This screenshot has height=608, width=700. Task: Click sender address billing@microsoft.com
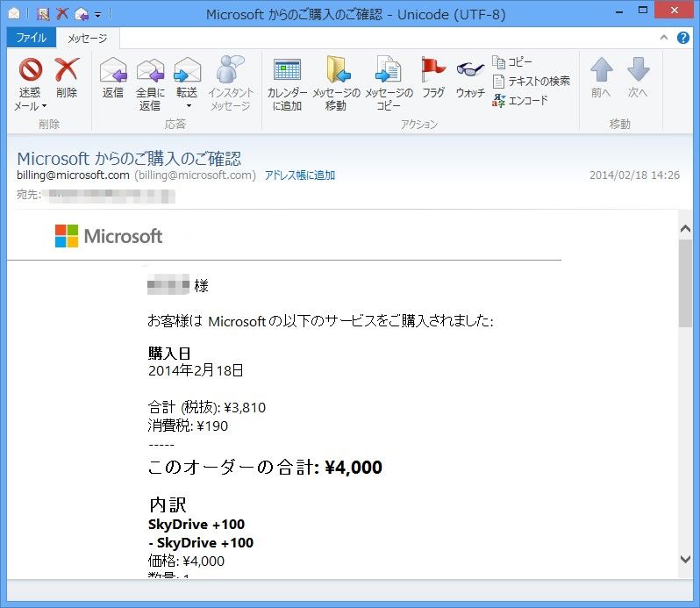[x=73, y=175]
